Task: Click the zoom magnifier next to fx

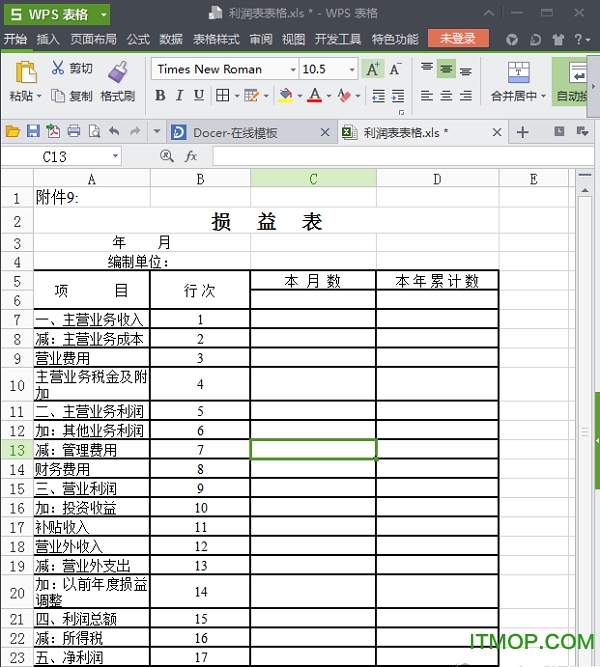Action: point(166,156)
